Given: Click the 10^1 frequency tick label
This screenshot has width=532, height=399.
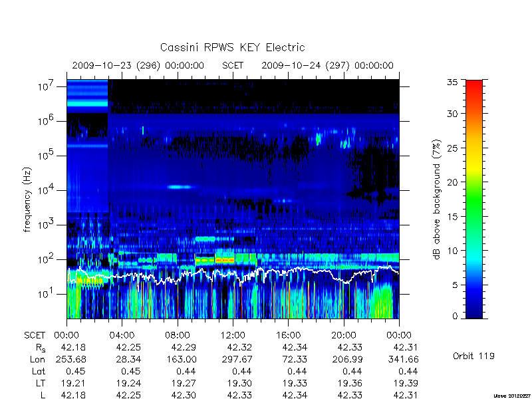Looking at the screenshot, I should click(x=47, y=293).
